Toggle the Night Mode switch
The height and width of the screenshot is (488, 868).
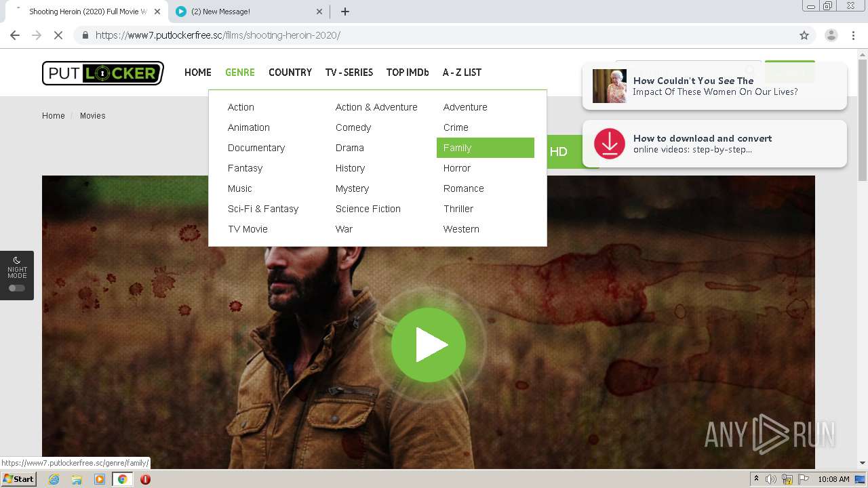(17, 288)
